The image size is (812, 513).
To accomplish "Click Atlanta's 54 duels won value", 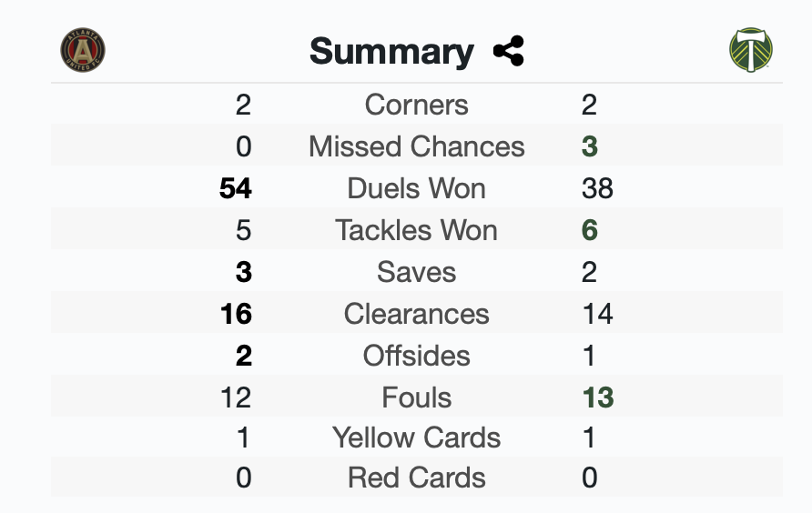I will (x=236, y=188).
